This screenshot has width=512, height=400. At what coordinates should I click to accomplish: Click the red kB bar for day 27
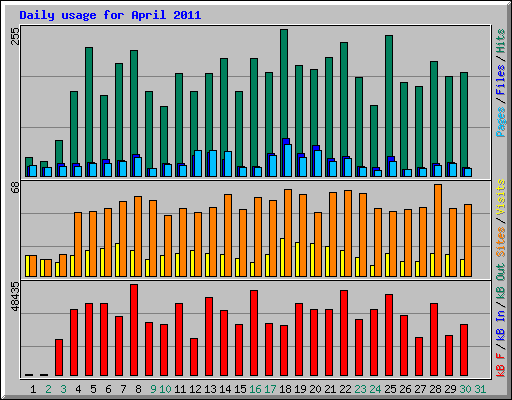419,357
